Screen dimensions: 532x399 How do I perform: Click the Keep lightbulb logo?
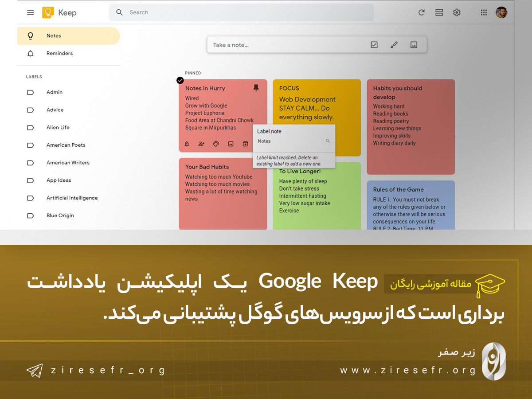click(x=48, y=12)
